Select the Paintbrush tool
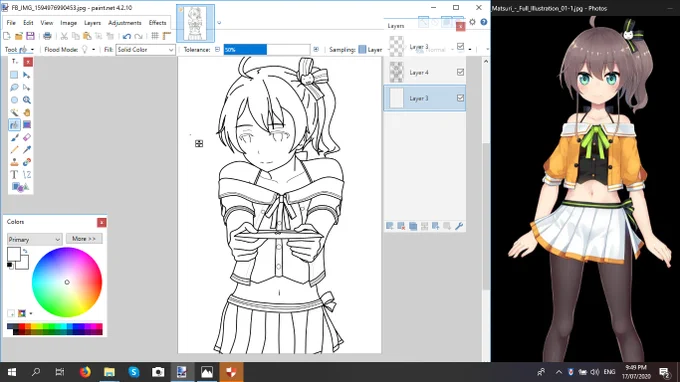The image size is (680, 382). pos(14,137)
